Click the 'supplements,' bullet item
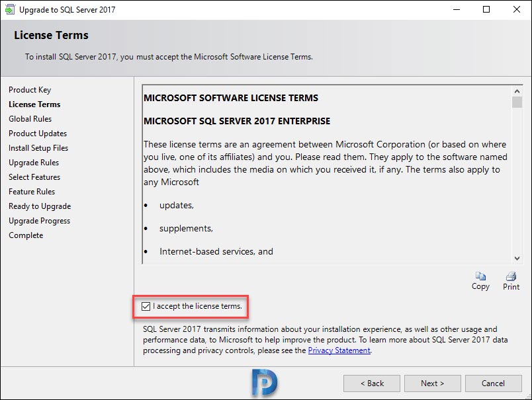The image size is (532, 400). (186, 229)
